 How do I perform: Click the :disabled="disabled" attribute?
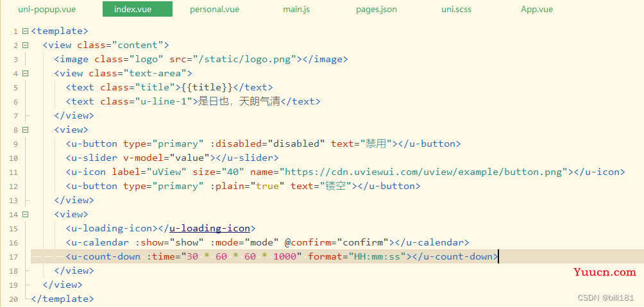pos(267,144)
